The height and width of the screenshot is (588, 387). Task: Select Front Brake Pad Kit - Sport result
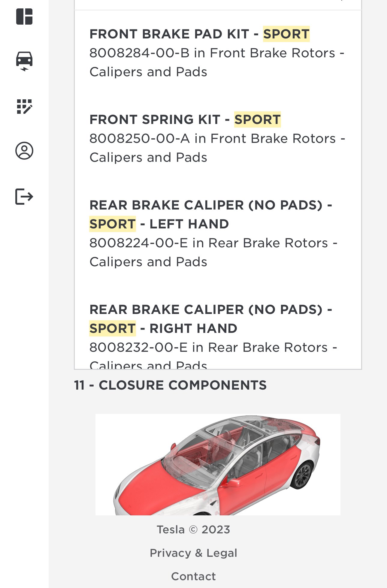[218, 53]
